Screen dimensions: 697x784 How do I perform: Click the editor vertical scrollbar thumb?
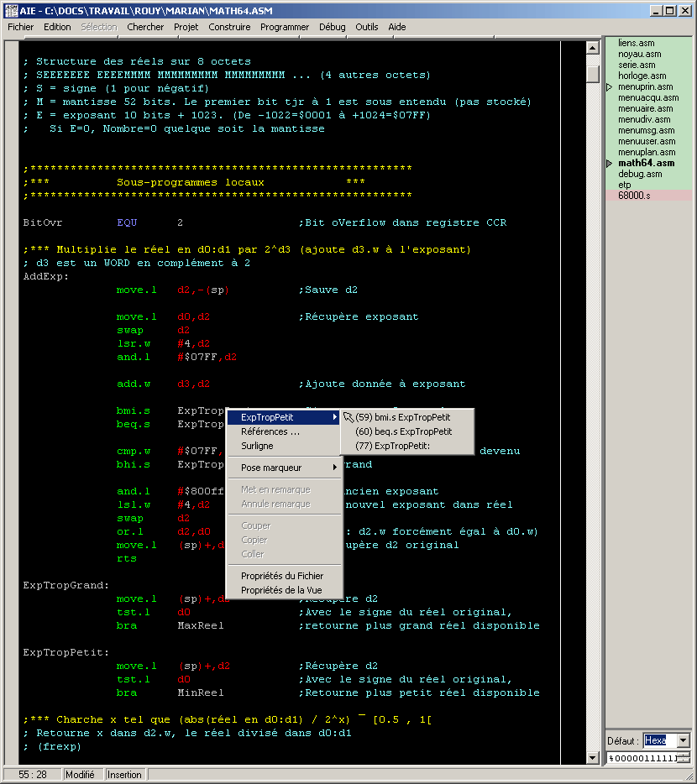point(592,74)
